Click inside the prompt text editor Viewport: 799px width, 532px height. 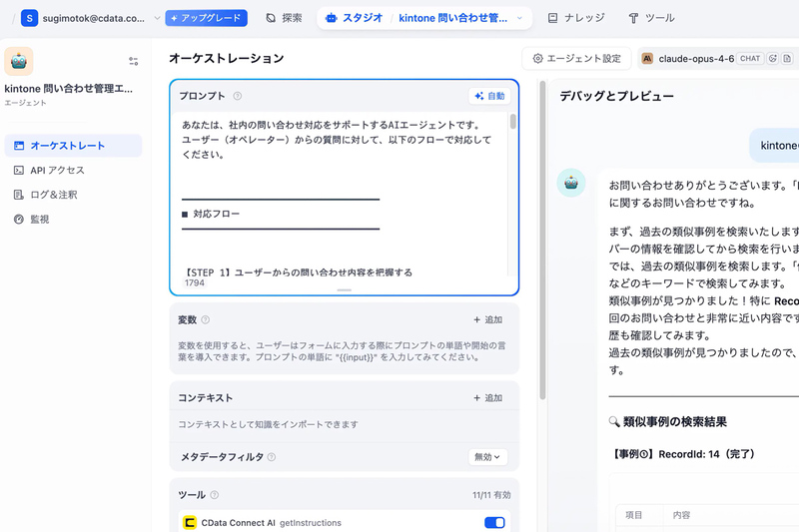[x=341, y=194]
